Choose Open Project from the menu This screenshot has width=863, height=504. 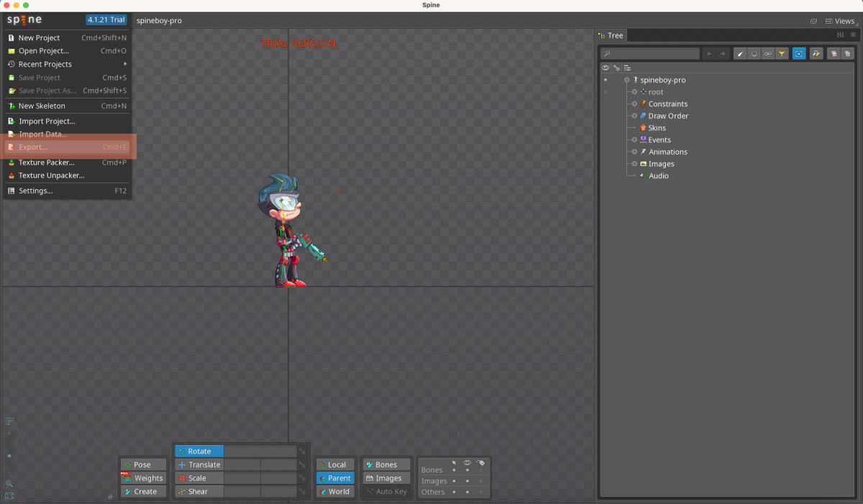(x=67, y=51)
